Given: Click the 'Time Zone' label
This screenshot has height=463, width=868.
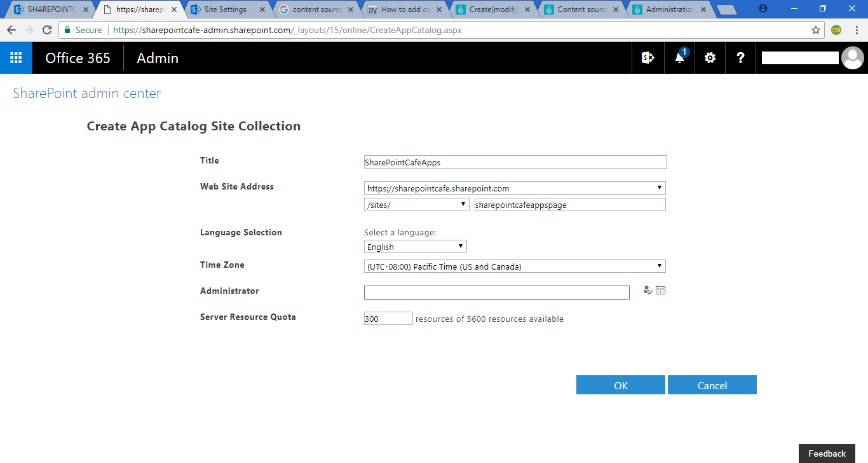Looking at the screenshot, I should point(222,265).
